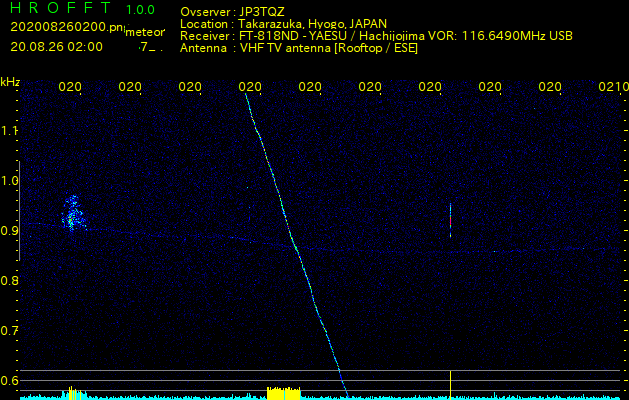This screenshot has width=629, height=400.
Task: Click the vertical red meteor echo streak
Action: pos(450,220)
